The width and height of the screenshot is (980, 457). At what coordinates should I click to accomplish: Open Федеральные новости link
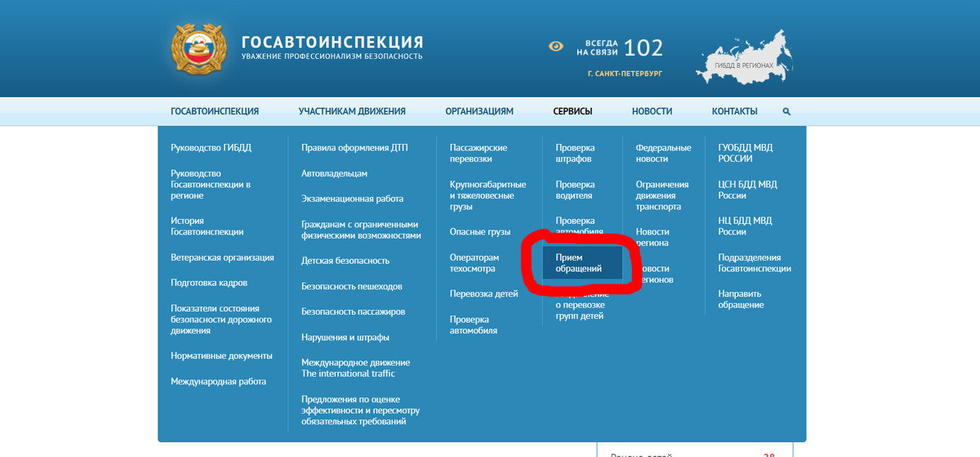point(663,154)
